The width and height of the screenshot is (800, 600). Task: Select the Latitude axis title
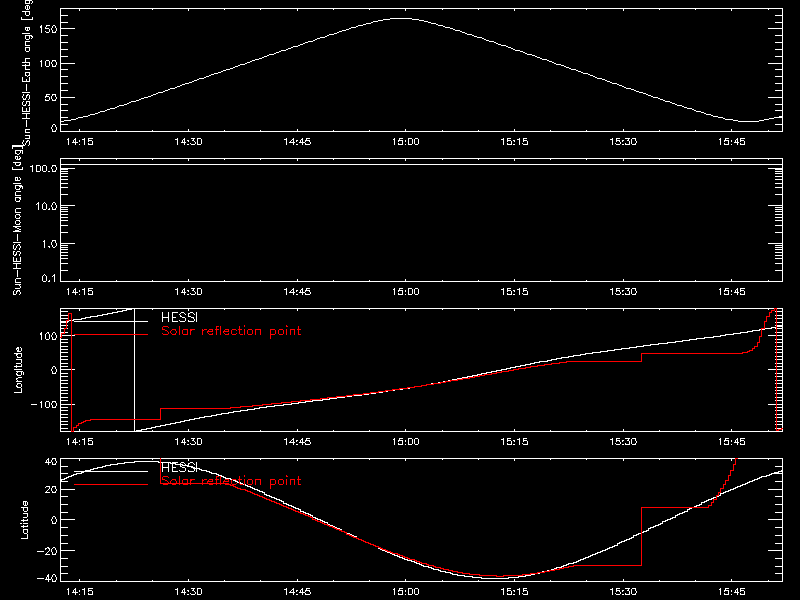pos(24,520)
